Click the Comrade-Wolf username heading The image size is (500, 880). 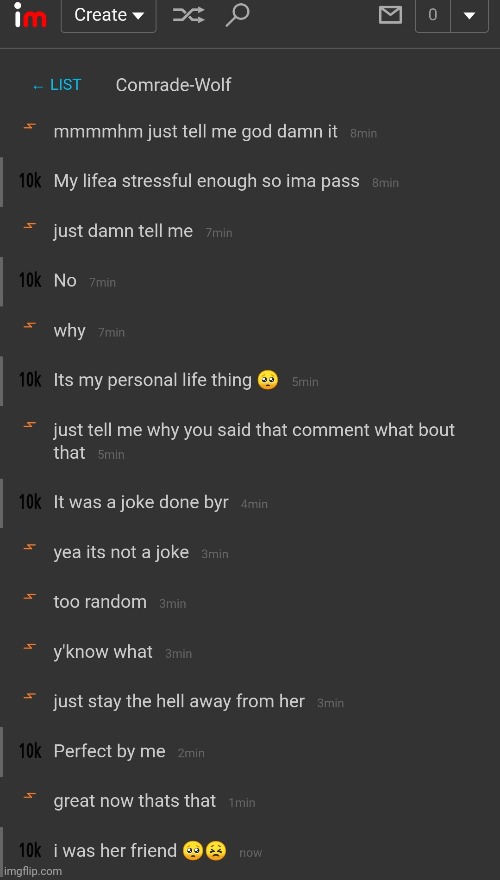click(173, 85)
